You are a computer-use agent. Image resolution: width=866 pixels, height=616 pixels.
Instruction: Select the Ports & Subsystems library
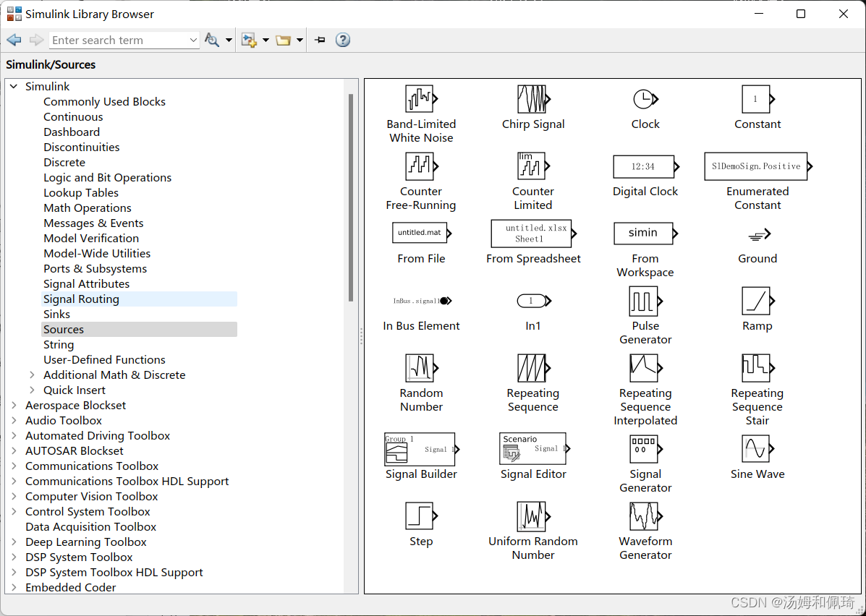pyautogui.click(x=95, y=269)
